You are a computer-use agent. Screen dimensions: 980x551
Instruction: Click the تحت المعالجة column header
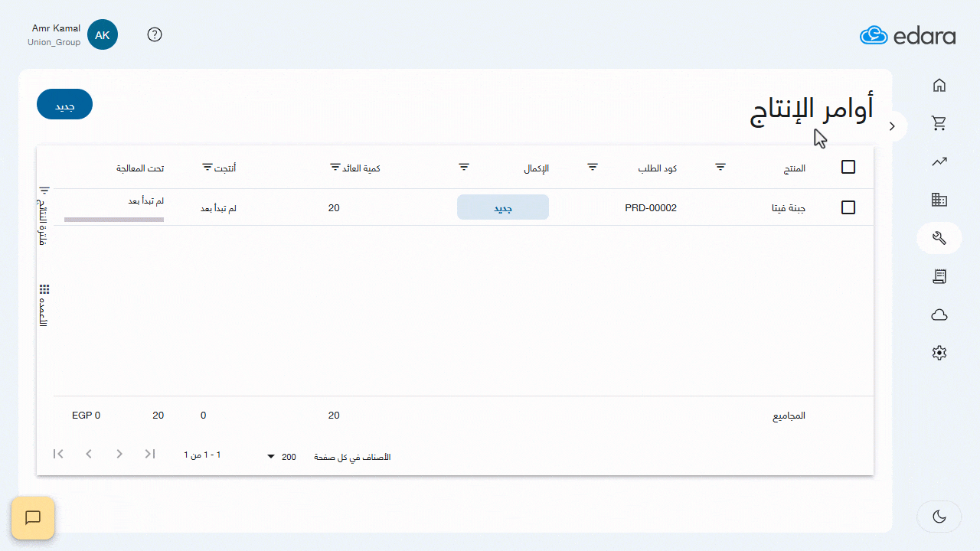click(x=140, y=168)
